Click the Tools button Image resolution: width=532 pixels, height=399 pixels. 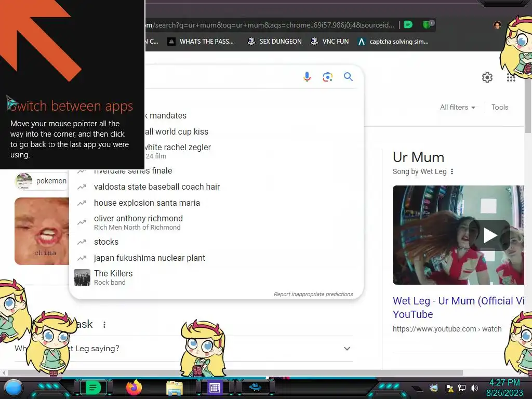pos(500,107)
